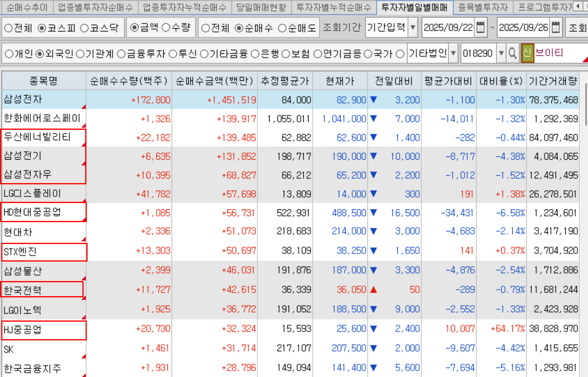Select the 개인 investor radio button
Screen dimensions: 588x377
click(9, 54)
